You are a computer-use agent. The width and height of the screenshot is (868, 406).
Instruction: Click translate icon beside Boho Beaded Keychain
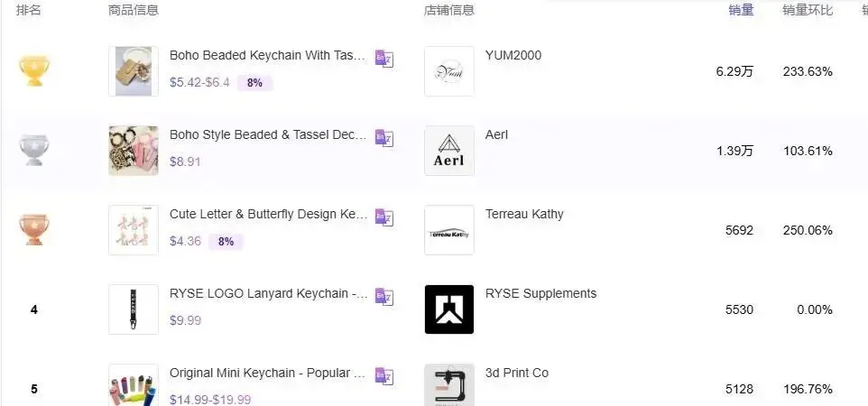(x=384, y=59)
